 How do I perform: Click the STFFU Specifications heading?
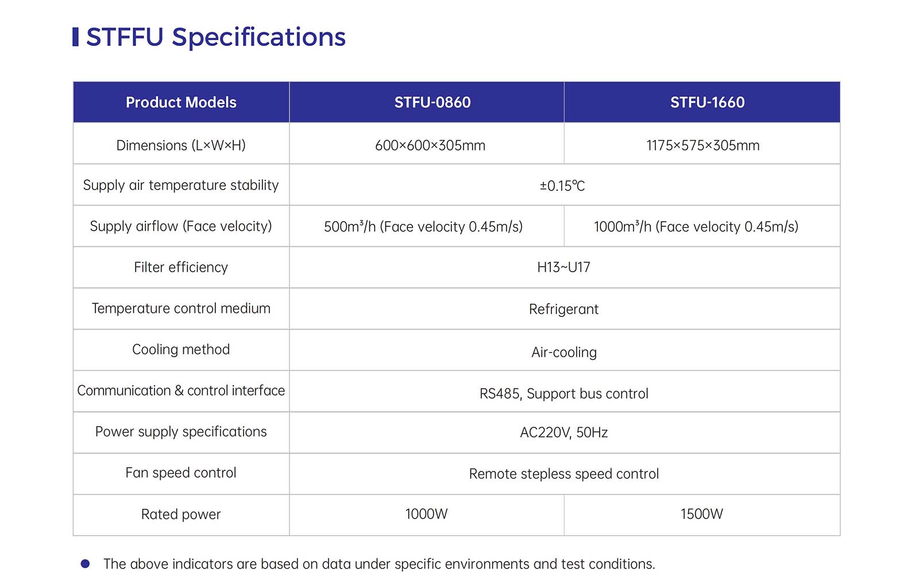pos(215,37)
